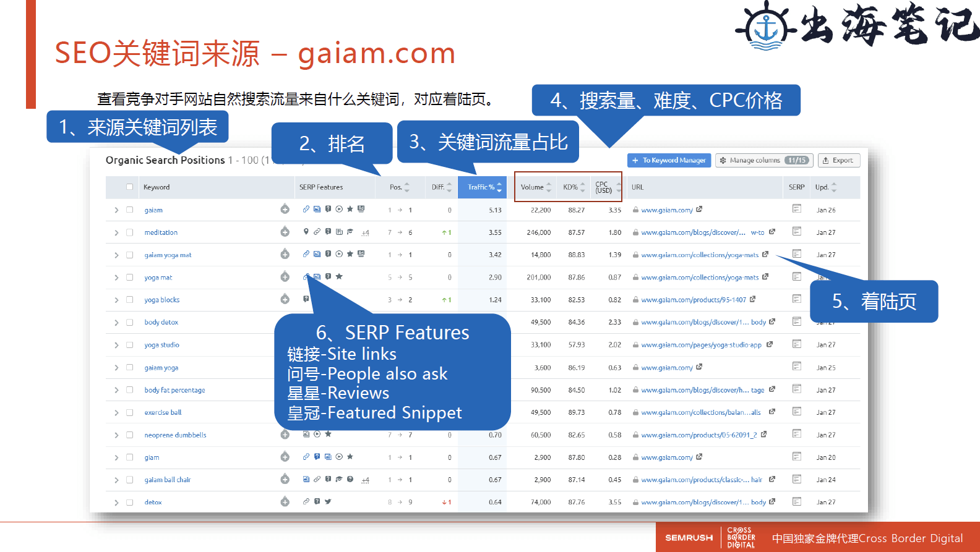The width and height of the screenshot is (980, 552).
Task: Expand the giam keyword row
Action: (116, 457)
